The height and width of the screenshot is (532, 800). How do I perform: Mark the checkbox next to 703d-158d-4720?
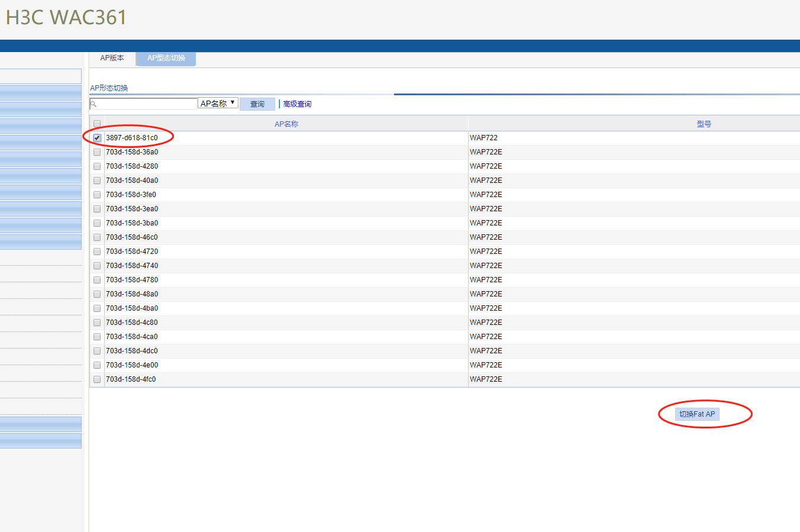click(x=97, y=252)
